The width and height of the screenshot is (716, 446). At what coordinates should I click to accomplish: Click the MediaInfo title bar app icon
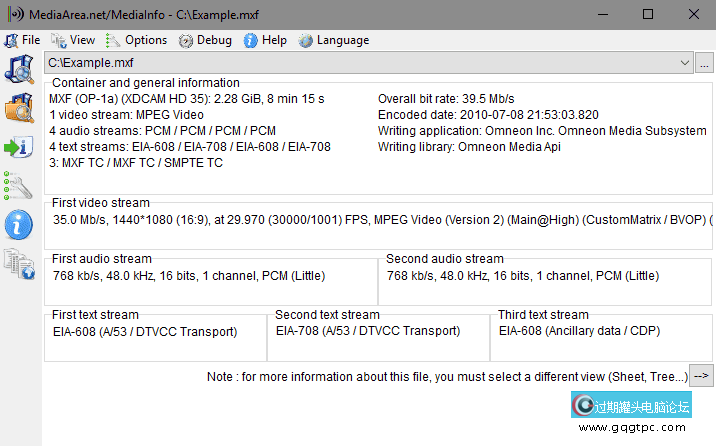[x=16, y=14]
